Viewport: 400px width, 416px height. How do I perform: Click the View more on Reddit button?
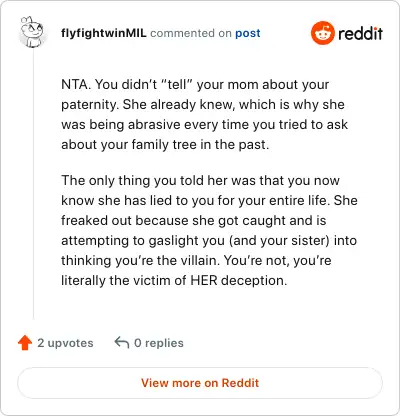tap(200, 383)
